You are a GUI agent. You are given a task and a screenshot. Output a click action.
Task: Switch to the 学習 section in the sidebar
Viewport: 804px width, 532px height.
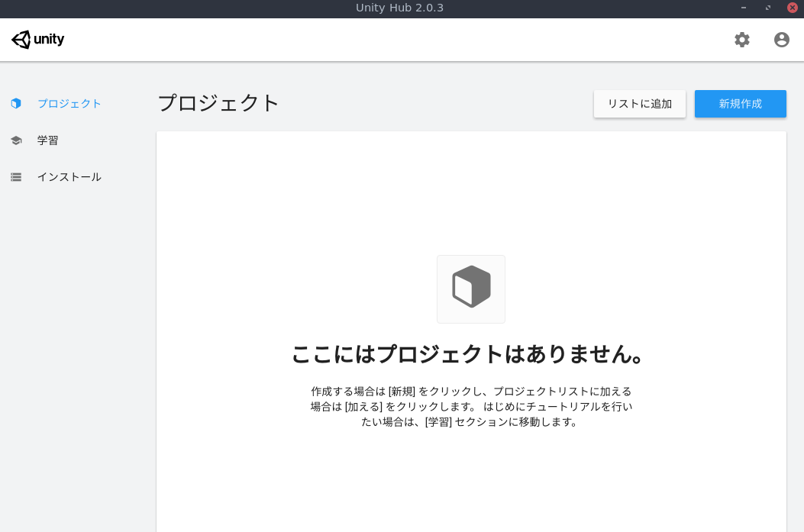pos(47,140)
